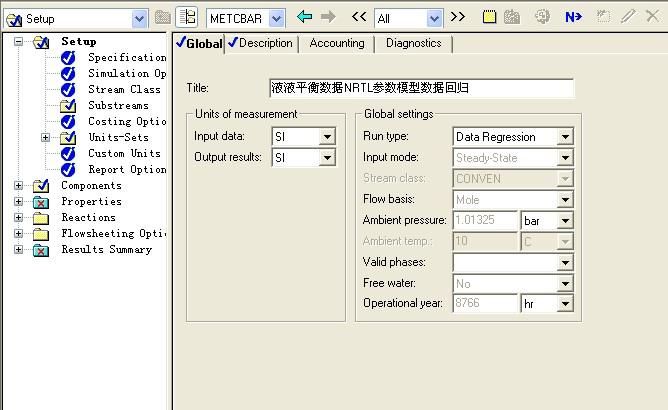Open the Free water dropdown

click(x=565, y=283)
